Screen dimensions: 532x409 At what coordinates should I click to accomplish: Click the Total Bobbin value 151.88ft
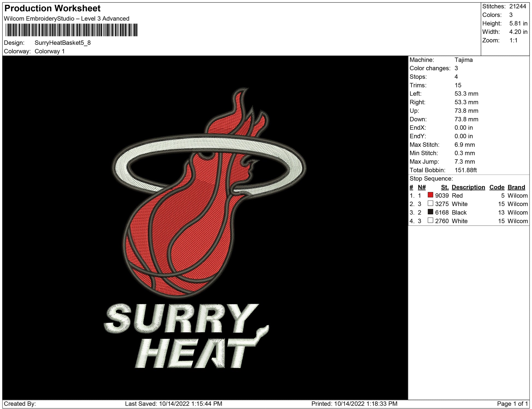click(x=465, y=170)
